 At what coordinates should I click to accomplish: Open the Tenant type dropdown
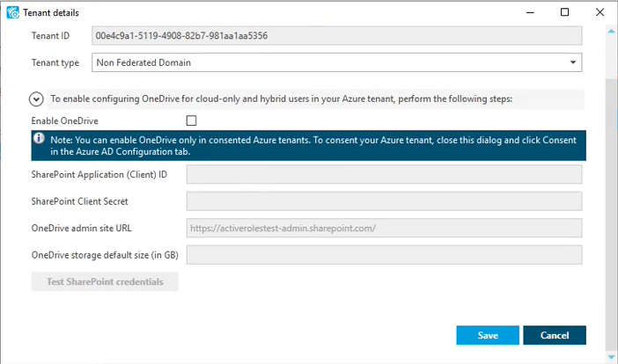336,62
